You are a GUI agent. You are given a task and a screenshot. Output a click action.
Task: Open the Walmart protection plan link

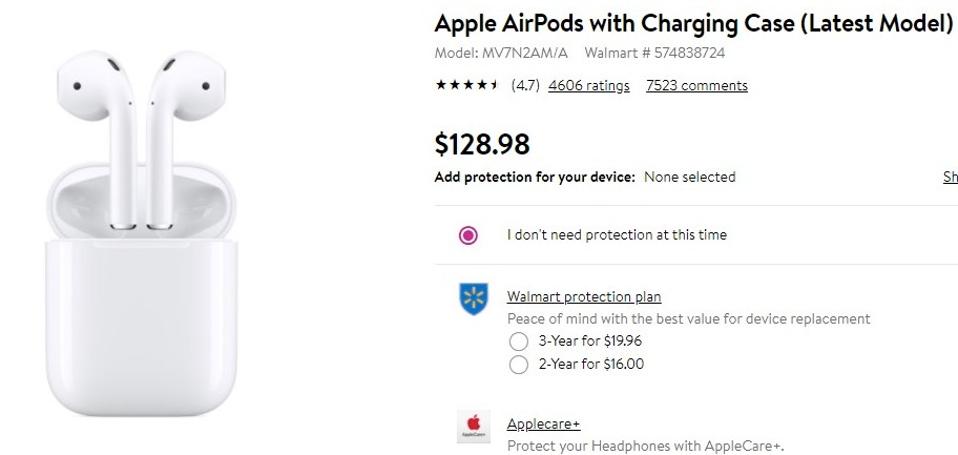pyautogui.click(x=584, y=297)
